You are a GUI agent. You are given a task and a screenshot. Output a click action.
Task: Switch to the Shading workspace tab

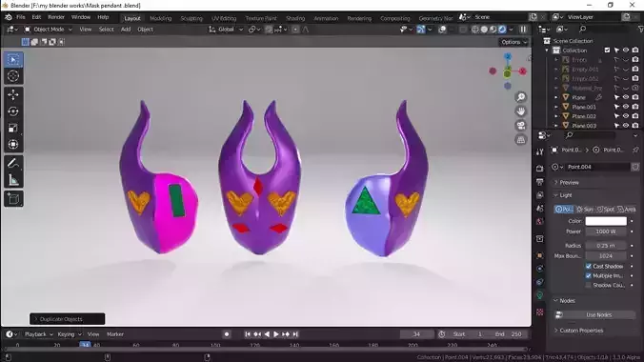295,18
